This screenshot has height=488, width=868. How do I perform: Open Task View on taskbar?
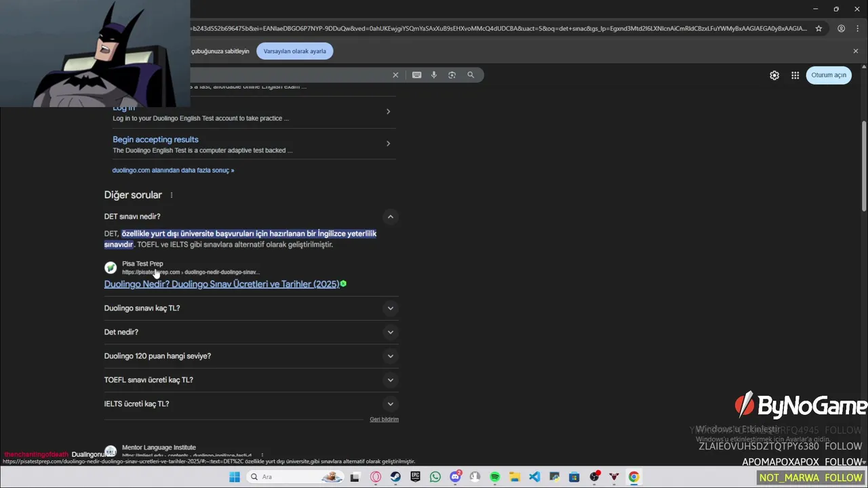click(354, 477)
